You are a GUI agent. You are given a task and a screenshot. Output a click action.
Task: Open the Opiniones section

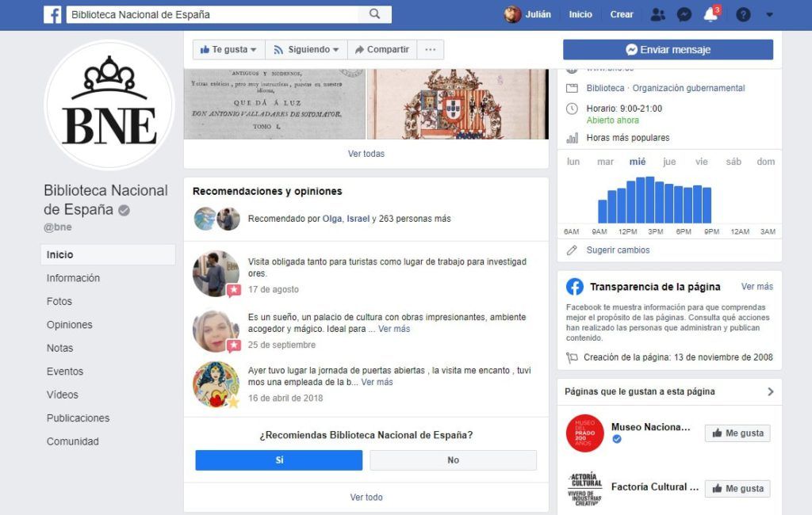70,325
